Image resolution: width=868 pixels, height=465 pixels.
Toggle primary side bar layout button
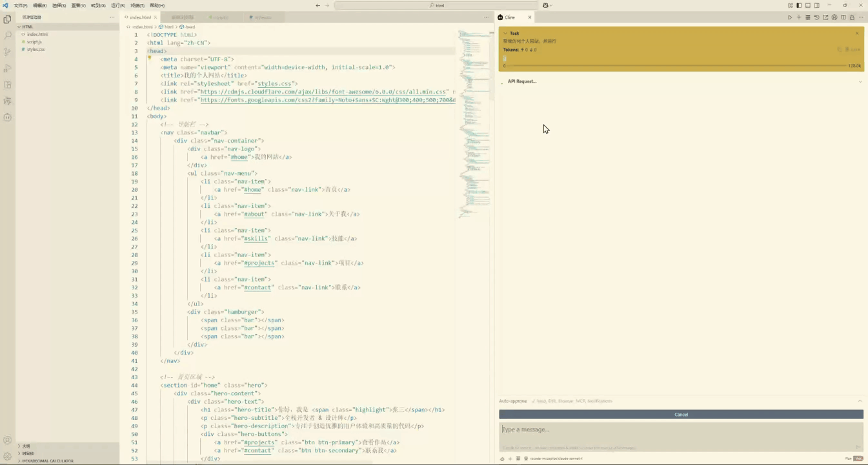point(799,5)
